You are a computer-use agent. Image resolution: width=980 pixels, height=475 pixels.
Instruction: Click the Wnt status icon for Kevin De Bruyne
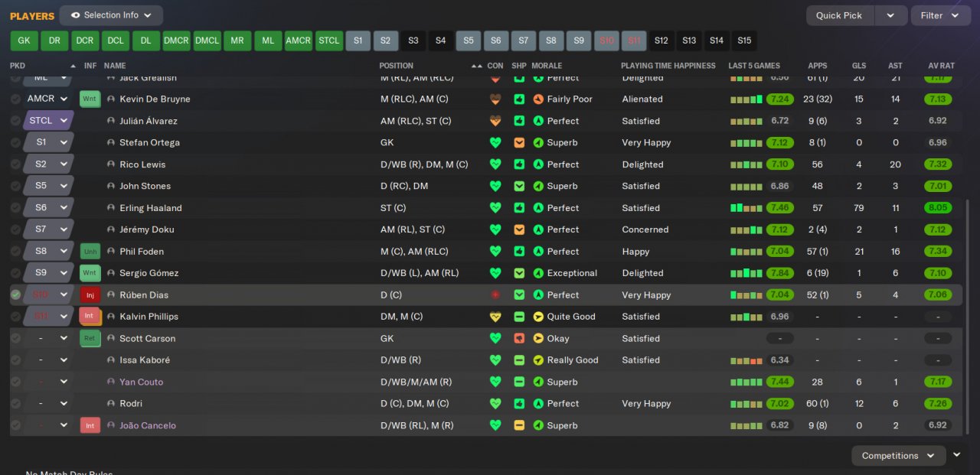click(x=90, y=99)
